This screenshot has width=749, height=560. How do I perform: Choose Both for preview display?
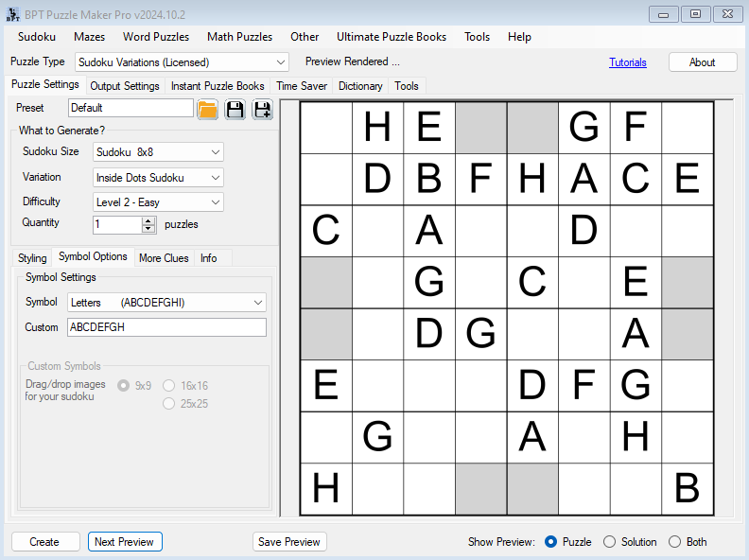(675, 542)
